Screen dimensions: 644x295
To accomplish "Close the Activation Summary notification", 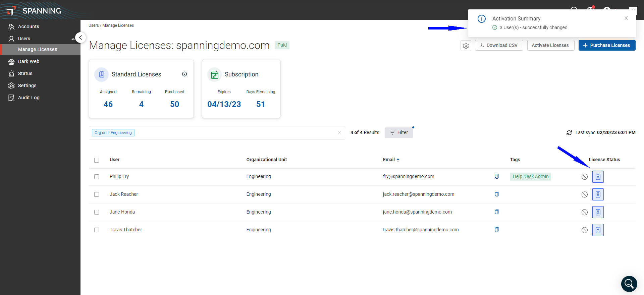I will [626, 18].
